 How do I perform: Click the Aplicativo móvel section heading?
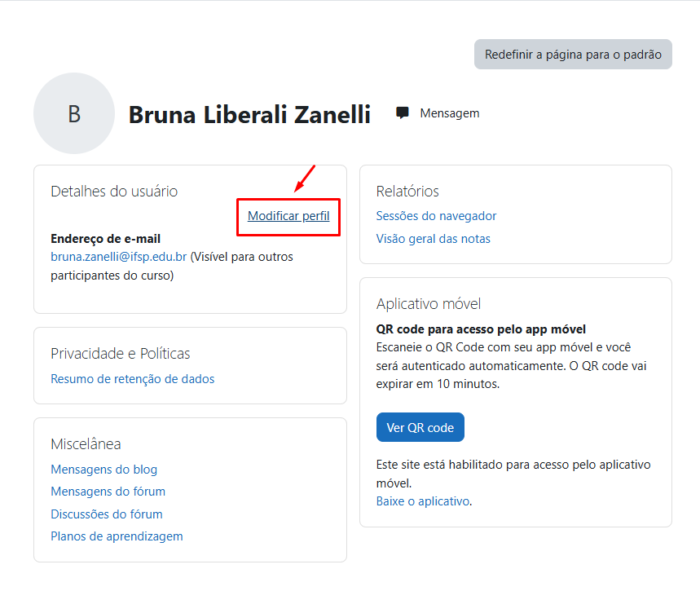pos(429,304)
